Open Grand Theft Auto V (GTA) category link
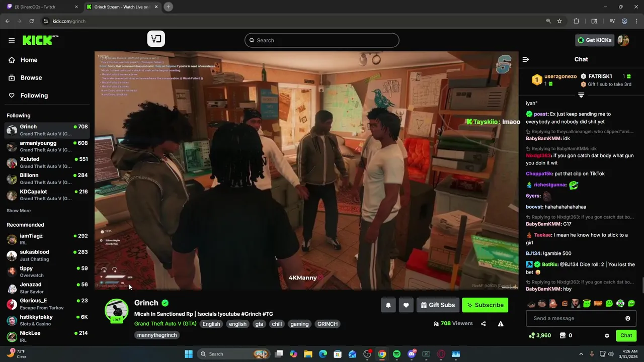644x362 pixels. pyautogui.click(x=165, y=324)
